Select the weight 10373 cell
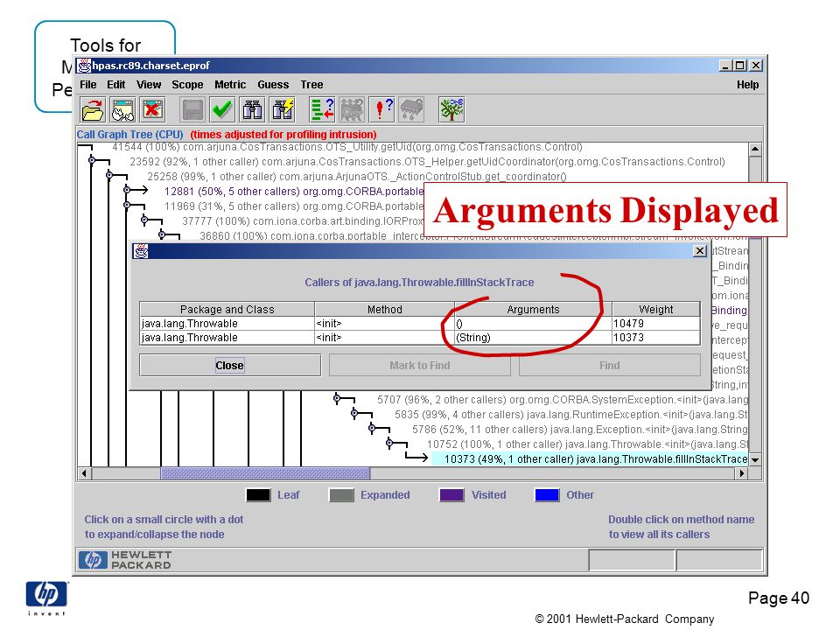The width and height of the screenshot is (840, 630). (656, 338)
